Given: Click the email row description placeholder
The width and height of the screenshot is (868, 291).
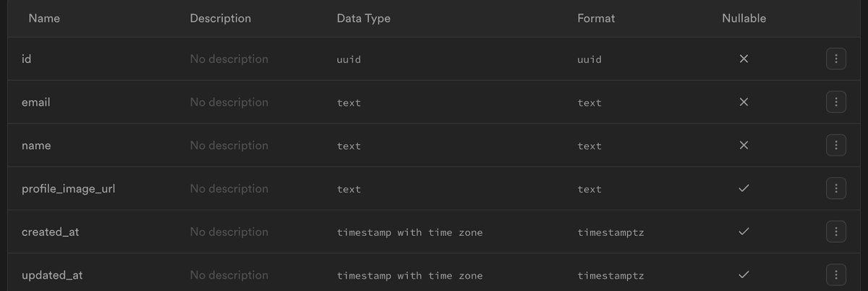Looking at the screenshot, I should point(229,102).
